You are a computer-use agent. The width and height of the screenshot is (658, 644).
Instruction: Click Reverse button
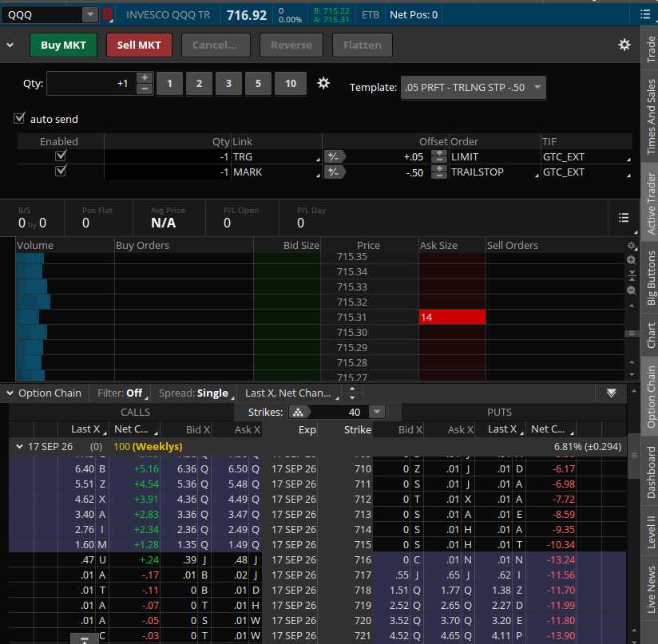point(291,45)
